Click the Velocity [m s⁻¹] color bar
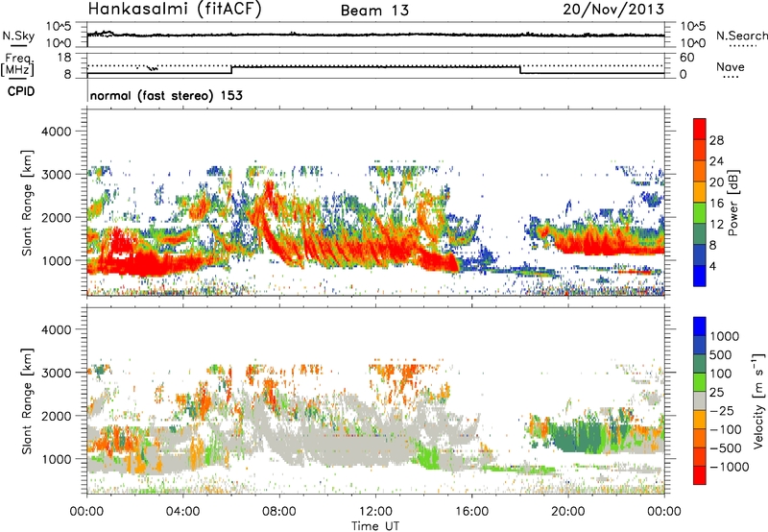Viewport: 768px width, 532px height. 700,400
